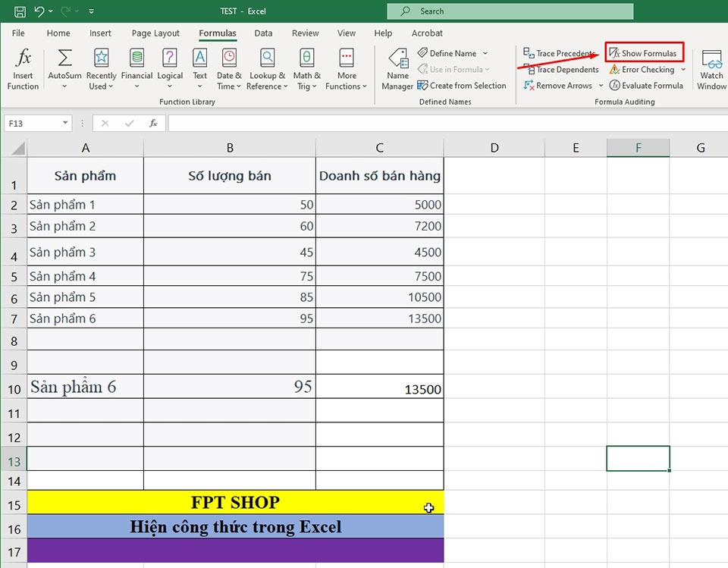Switch to the Home tab

pos(58,33)
